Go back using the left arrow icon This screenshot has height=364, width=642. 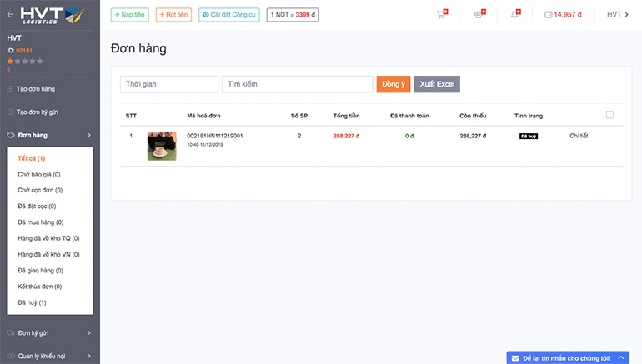point(10,14)
